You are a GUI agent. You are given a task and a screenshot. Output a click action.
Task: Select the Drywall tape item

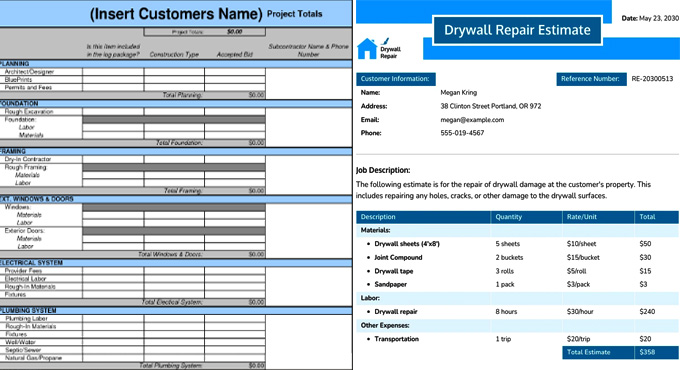(394, 271)
